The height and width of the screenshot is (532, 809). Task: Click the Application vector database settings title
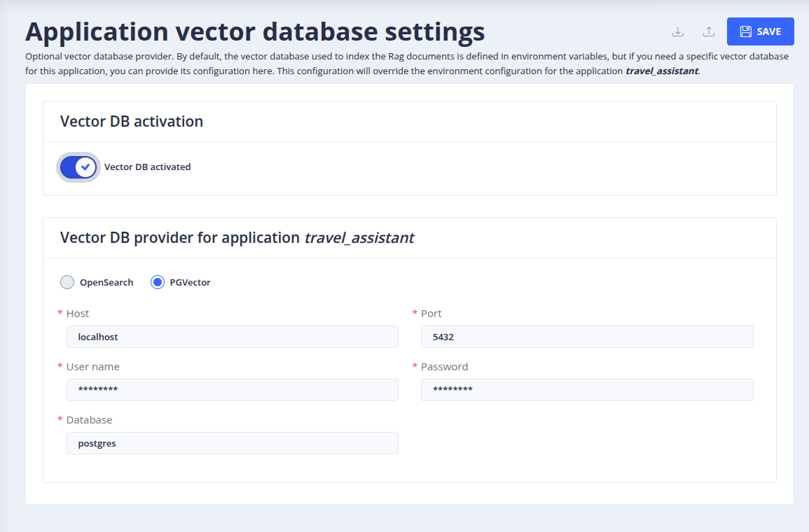coord(255,32)
